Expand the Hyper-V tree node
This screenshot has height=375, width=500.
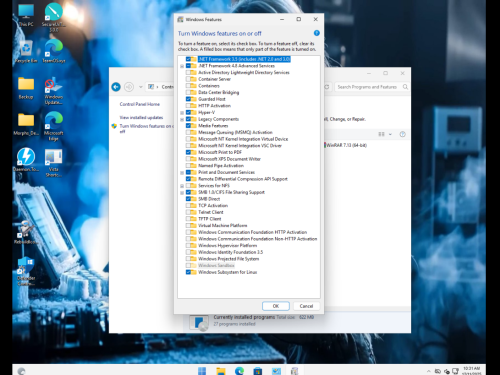coord(182,113)
